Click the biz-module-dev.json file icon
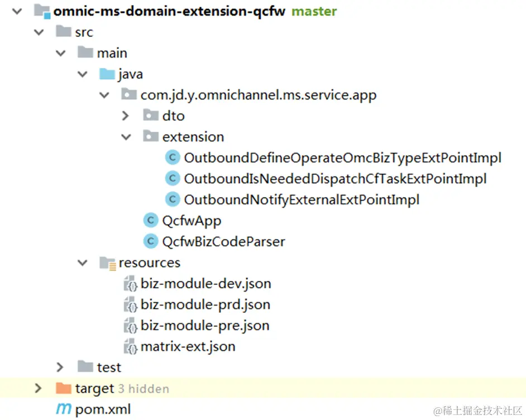526x420 pixels. 131,284
